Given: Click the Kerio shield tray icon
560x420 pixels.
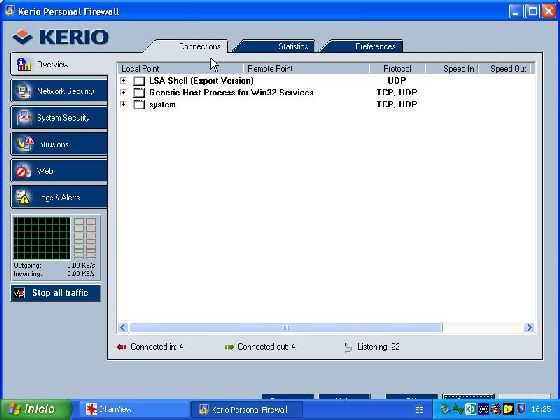Looking at the screenshot, I should click(521, 409).
